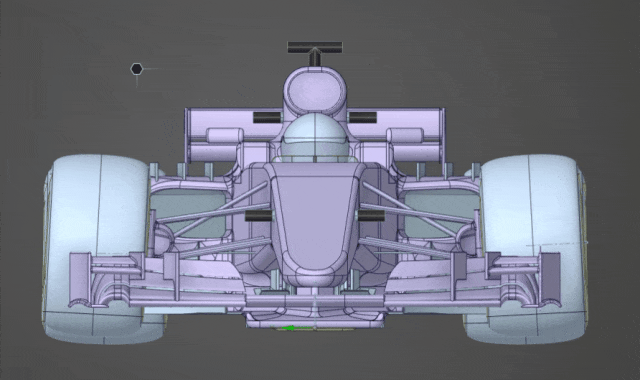The height and width of the screenshot is (380, 640).
Task: Select the hexagonal light object icon
Action: 137,69
